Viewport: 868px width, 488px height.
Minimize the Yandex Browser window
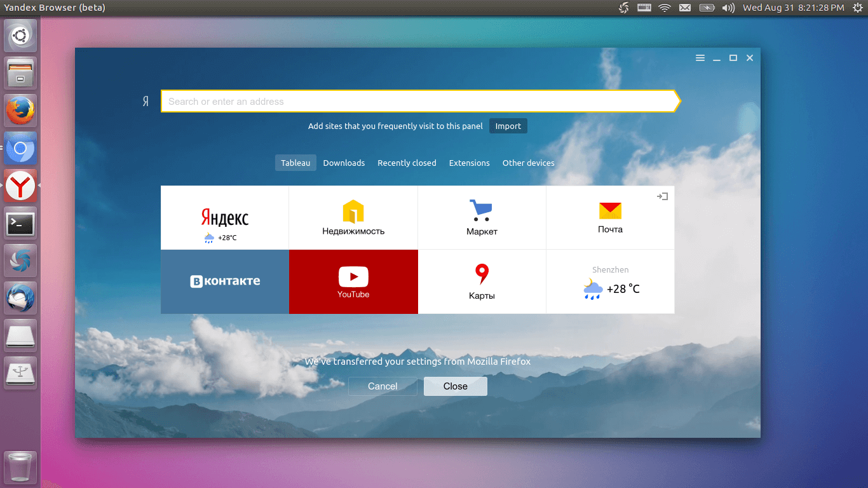(717, 58)
